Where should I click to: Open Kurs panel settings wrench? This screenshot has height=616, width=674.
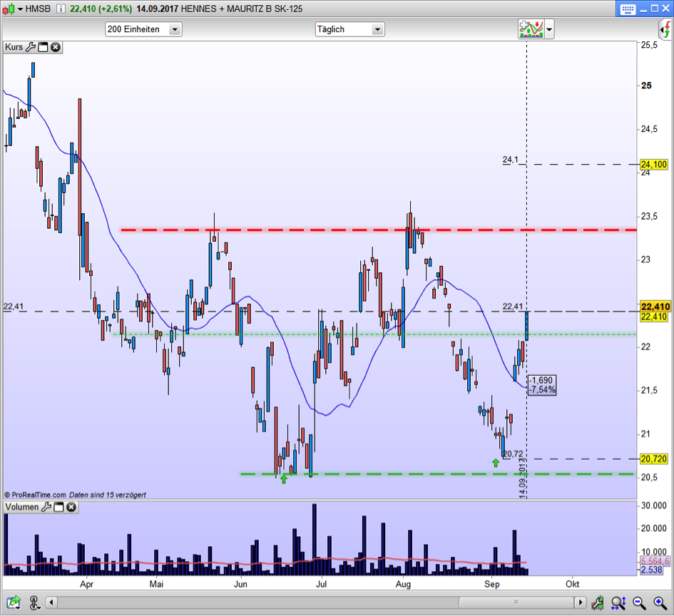(31, 47)
